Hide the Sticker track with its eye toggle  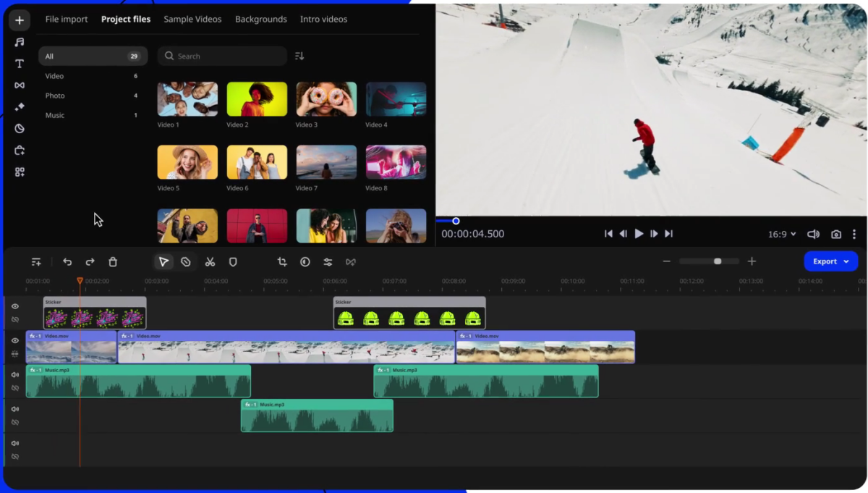(14, 306)
